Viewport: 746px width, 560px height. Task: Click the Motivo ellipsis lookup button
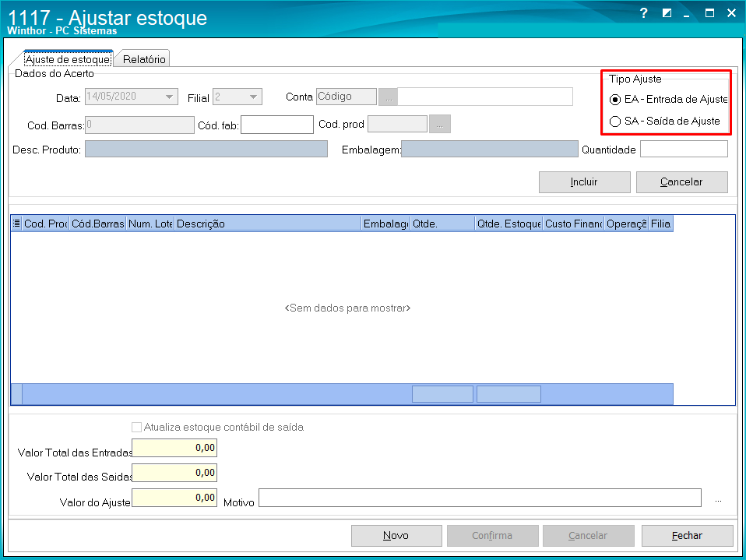(x=718, y=498)
